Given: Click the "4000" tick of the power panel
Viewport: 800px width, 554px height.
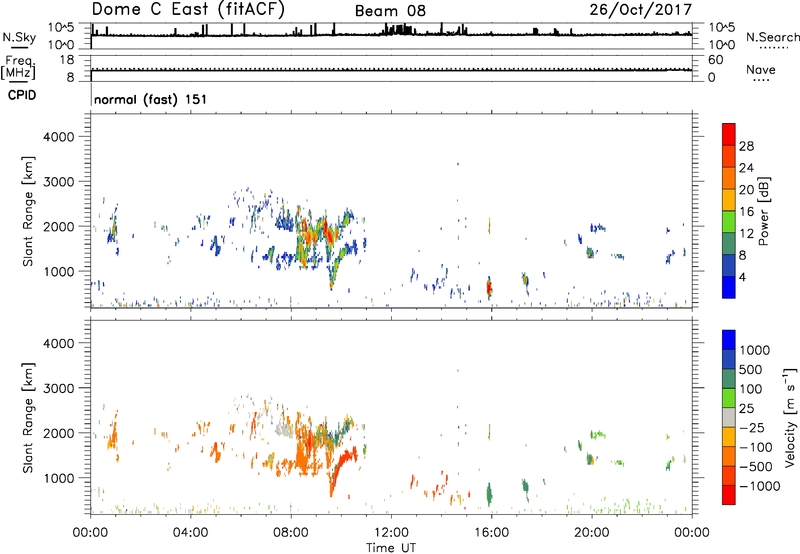Looking at the screenshot, I should [x=59, y=137].
